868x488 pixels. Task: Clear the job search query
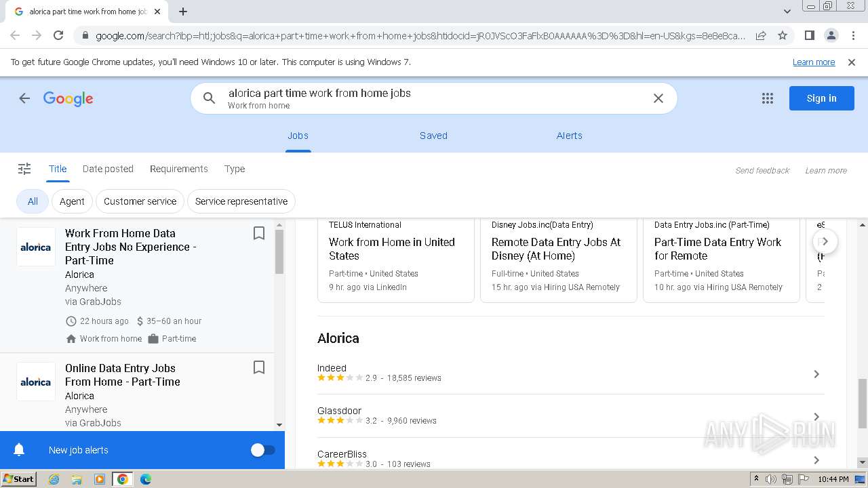click(658, 98)
